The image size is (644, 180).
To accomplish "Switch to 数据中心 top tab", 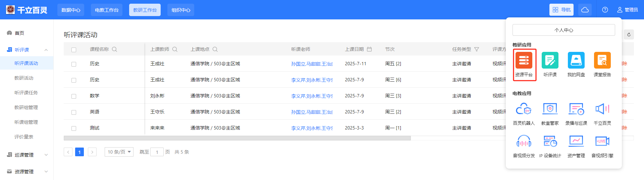I will click(x=71, y=10).
